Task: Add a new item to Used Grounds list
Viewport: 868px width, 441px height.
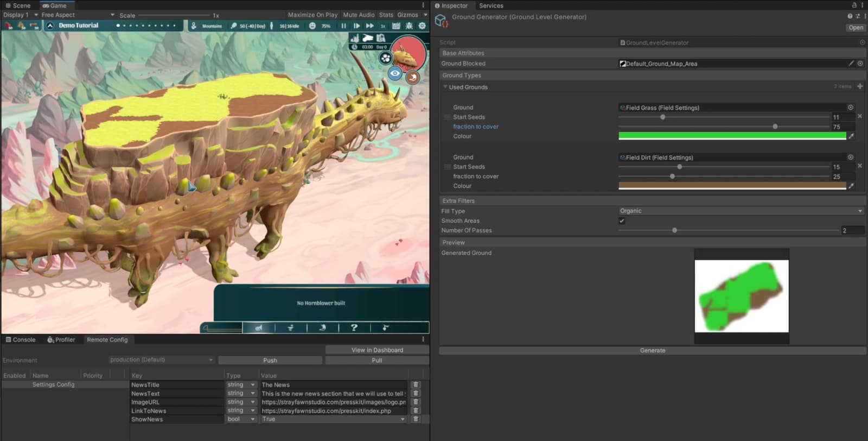Action: point(860,86)
